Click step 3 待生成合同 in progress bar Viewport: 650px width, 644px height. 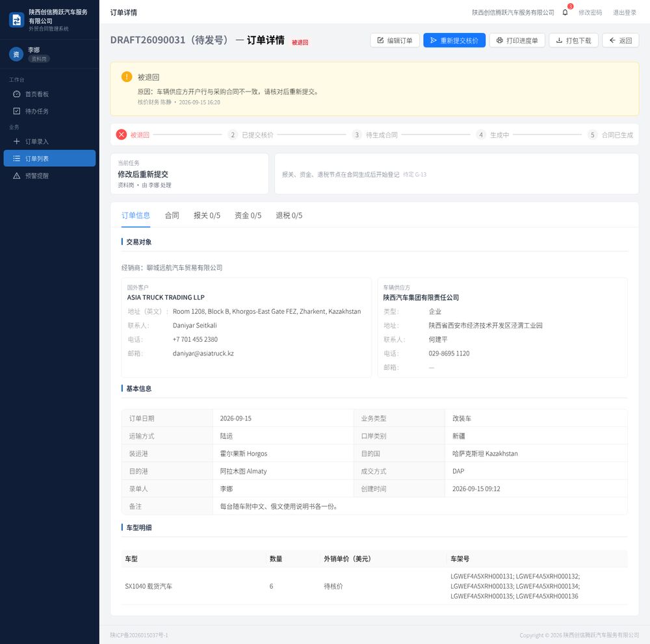(375, 135)
